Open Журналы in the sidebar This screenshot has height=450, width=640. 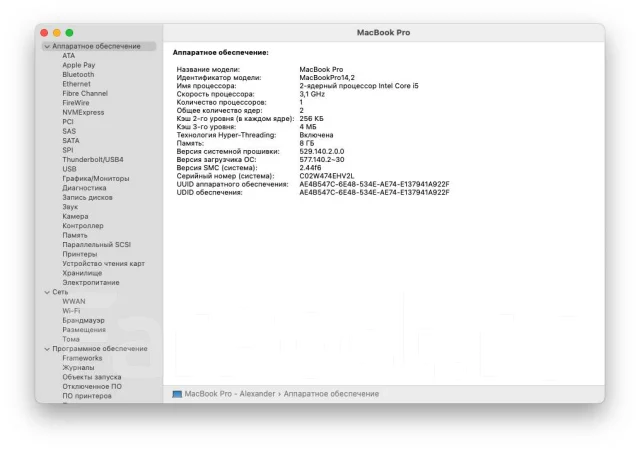click(78, 368)
